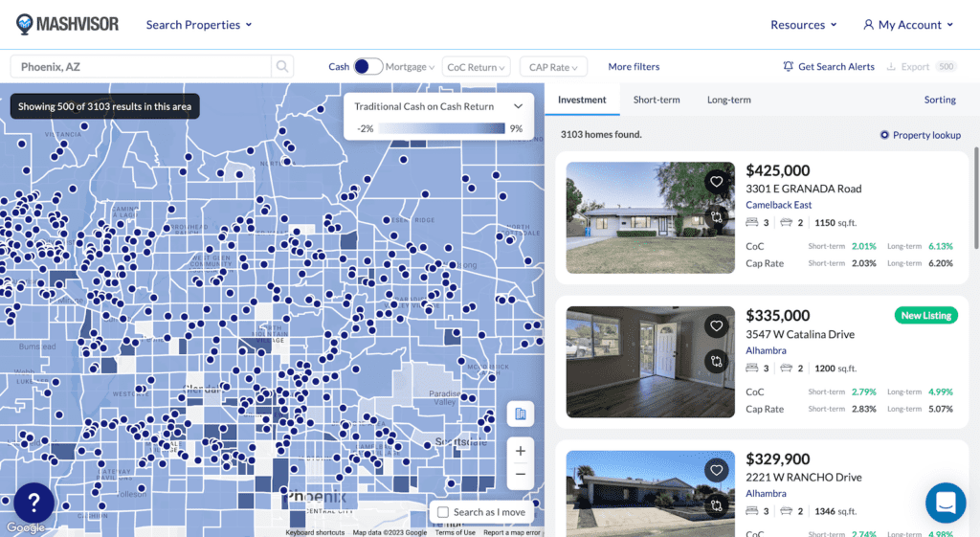Screen dimensions: 980x537
Task: Open the CAP Rate filter dropdown
Action: [x=553, y=67]
